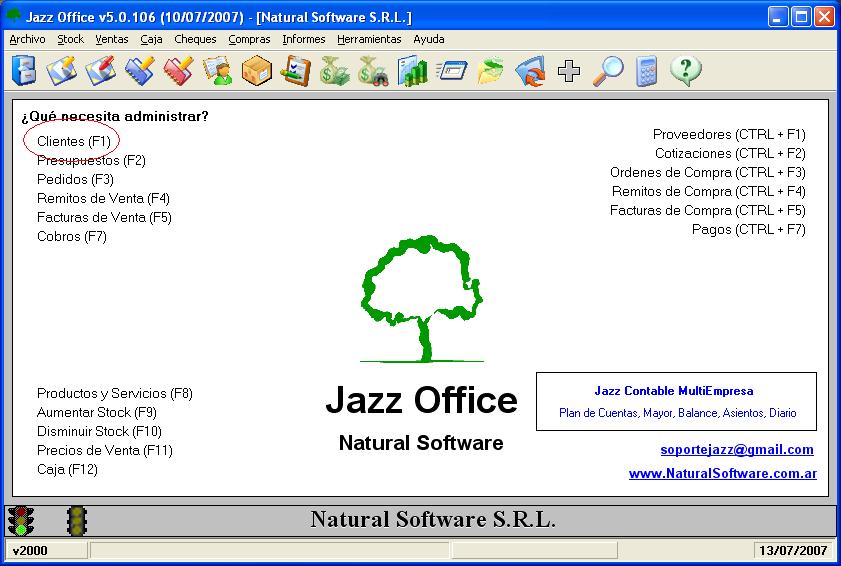This screenshot has width=841, height=566.
Task: Open the Informes menu
Action: tap(304, 39)
